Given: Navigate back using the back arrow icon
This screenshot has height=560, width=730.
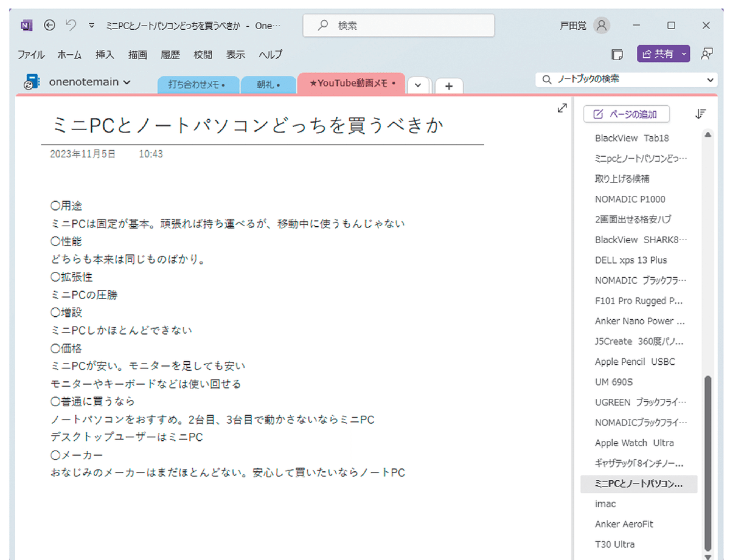Looking at the screenshot, I should tap(49, 25).
